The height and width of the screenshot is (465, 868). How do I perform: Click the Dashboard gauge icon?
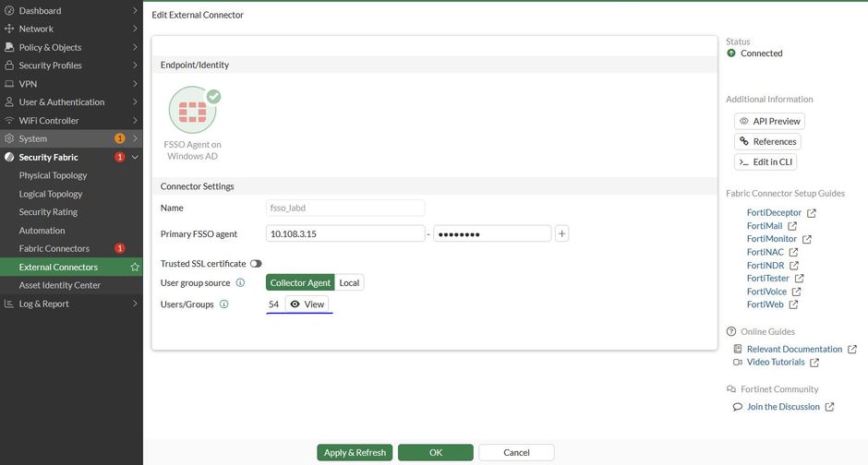click(9, 10)
